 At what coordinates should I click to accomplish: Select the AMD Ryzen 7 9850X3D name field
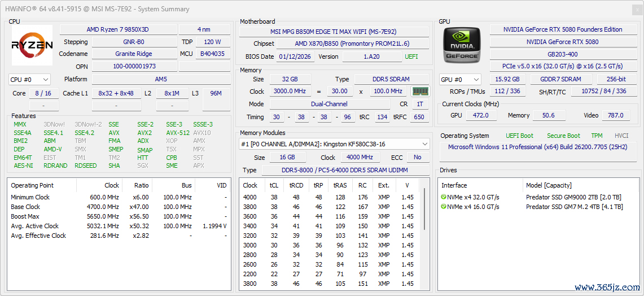tap(119, 29)
